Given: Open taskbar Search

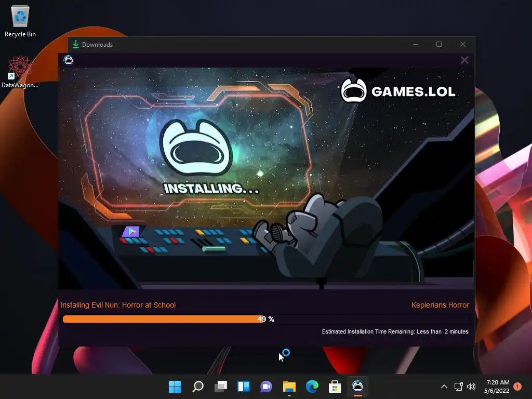Looking at the screenshot, I should 198,387.
